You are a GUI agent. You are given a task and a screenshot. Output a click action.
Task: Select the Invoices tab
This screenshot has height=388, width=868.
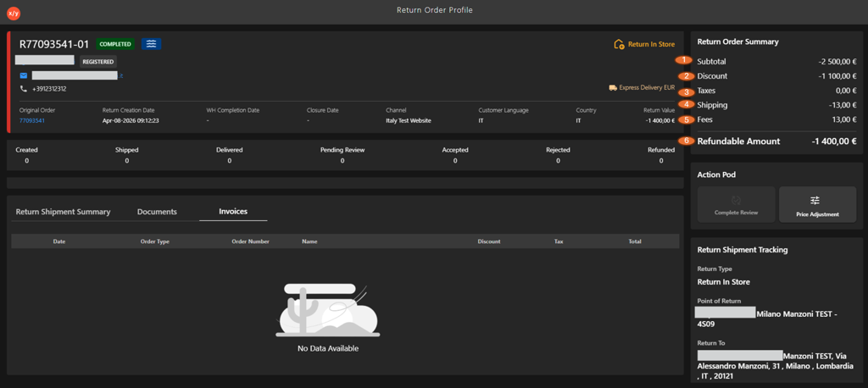pos(233,212)
